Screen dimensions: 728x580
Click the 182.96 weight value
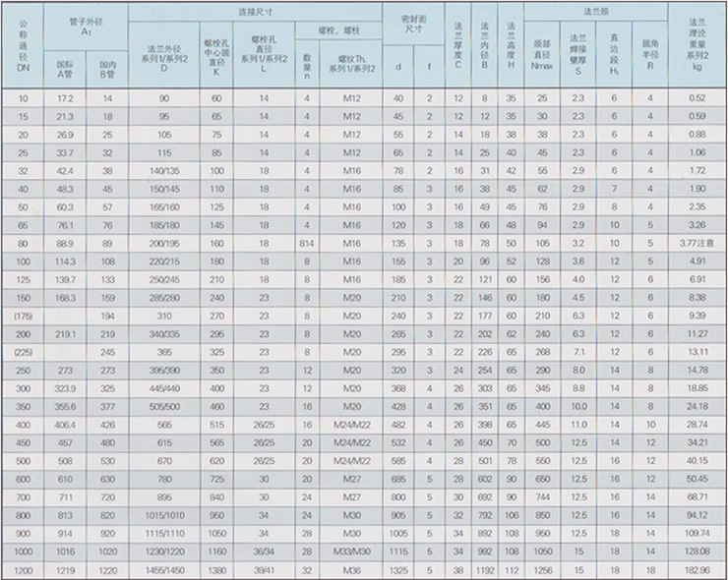click(696, 570)
